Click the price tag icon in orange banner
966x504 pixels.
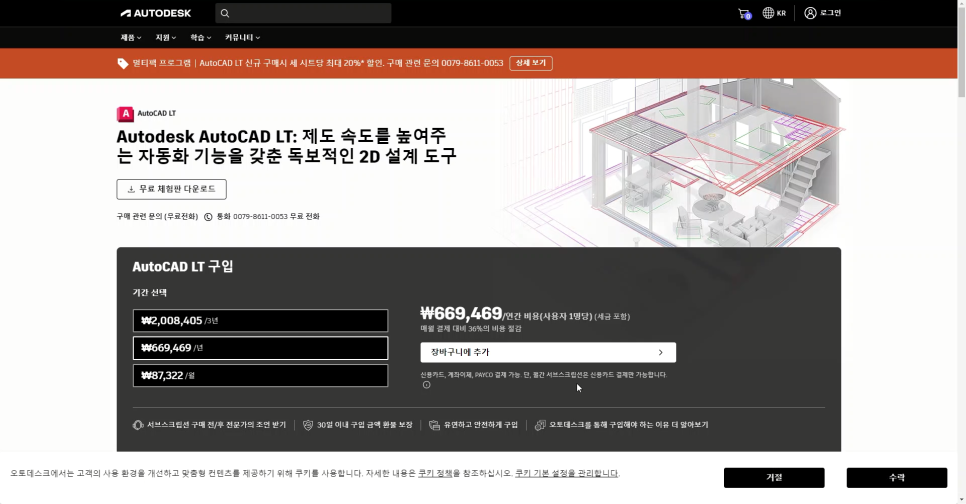(x=123, y=63)
